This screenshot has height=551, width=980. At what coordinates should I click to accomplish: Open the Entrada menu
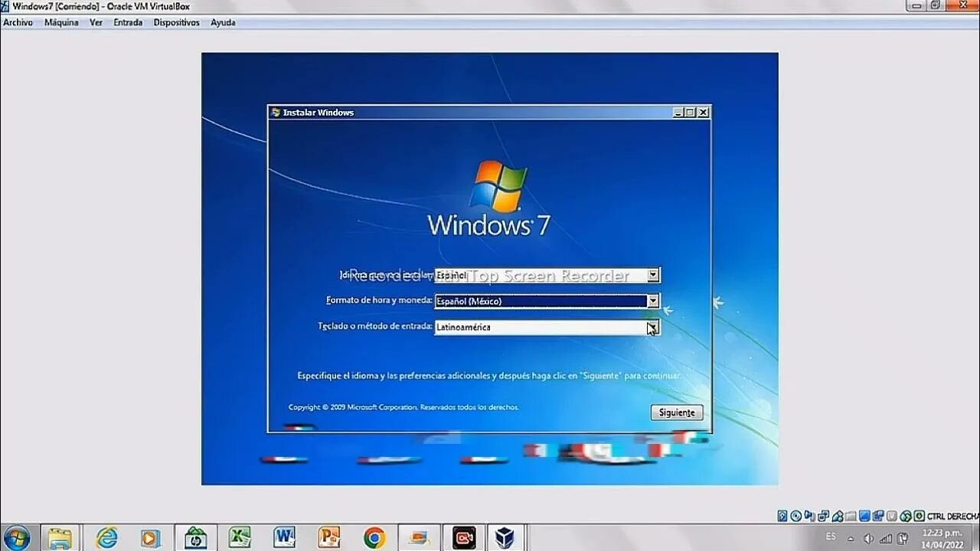[x=128, y=22]
